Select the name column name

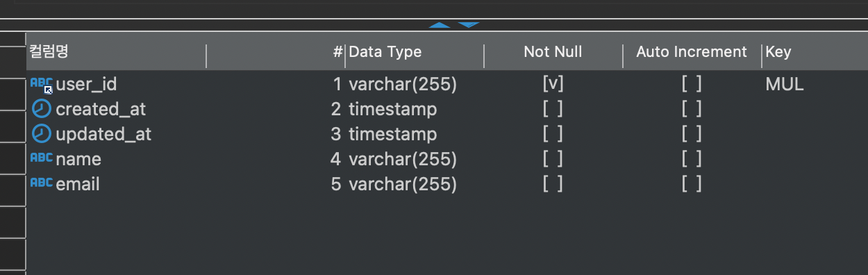(x=78, y=159)
